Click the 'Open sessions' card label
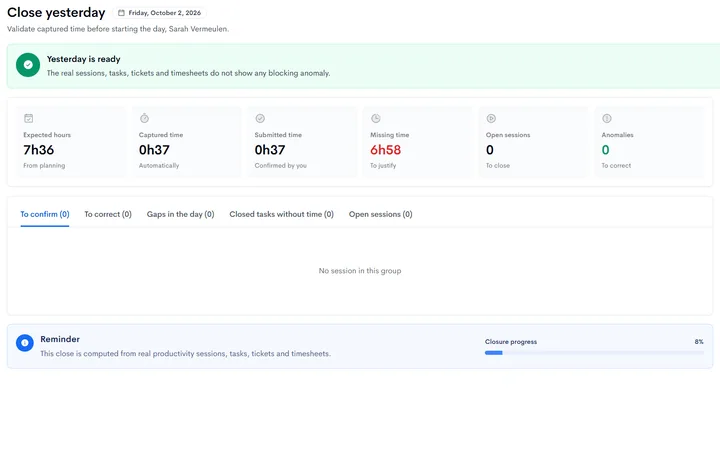This screenshot has width=720, height=450. [508, 135]
